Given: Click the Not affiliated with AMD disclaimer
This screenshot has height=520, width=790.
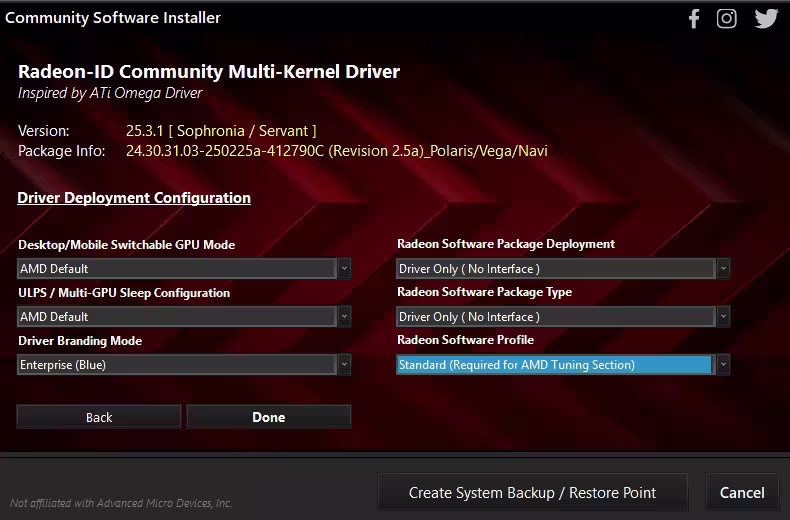Looking at the screenshot, I should point(121,503).
